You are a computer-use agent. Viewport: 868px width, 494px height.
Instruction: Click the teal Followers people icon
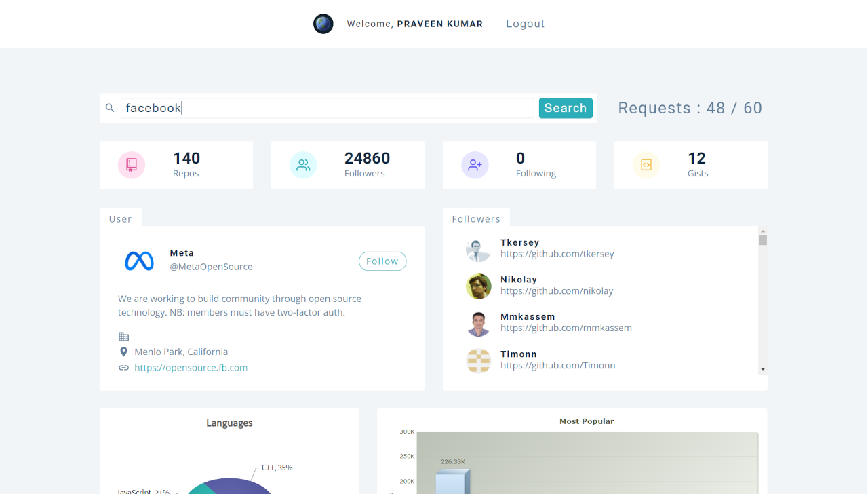tap(303, 165)
